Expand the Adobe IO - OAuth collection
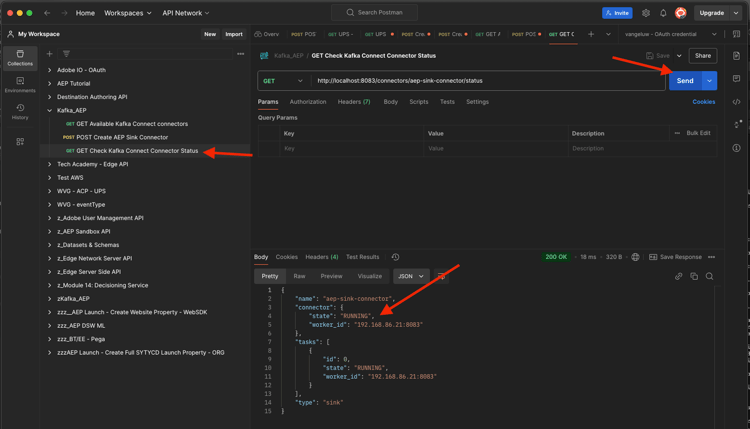 (x=50, y=70)
